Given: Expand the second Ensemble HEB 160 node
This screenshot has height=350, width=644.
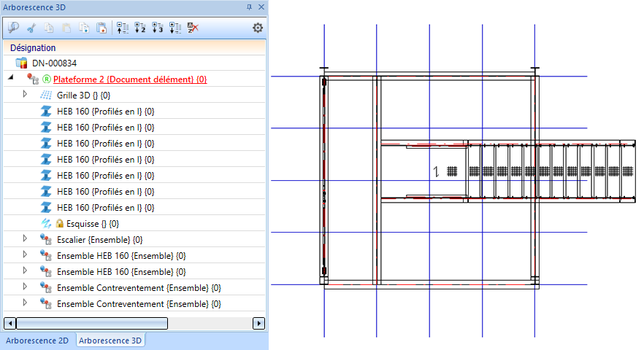Looking at the screenshot, I should [x=25, y=271].
